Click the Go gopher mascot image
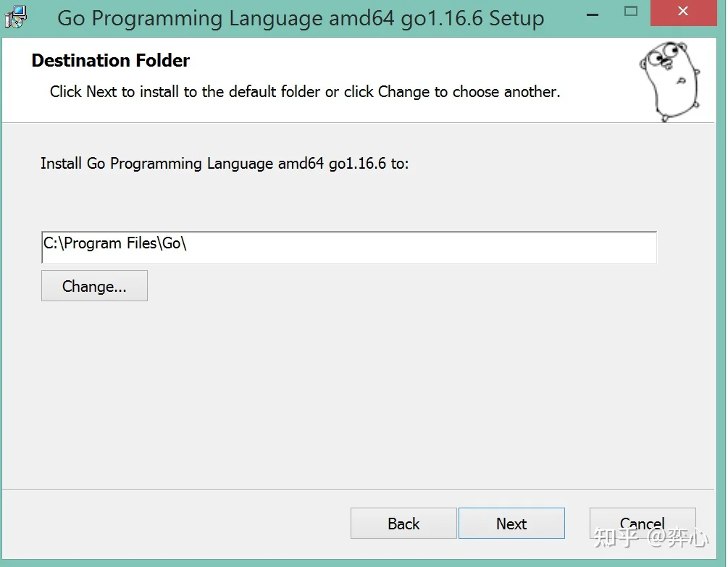This screenshot has height=567, width=728. pyautogui.click(x=669, y=80)
